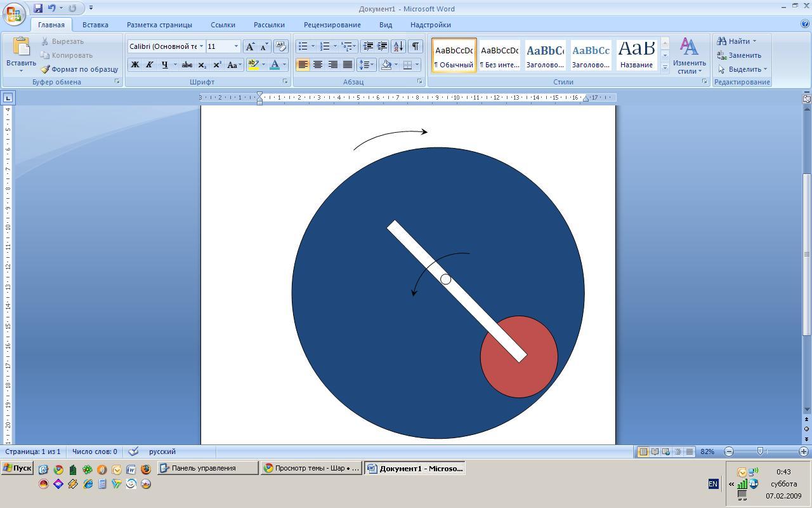
Task: Click the Save floppy disk icon
Action: tap(38, 8)
